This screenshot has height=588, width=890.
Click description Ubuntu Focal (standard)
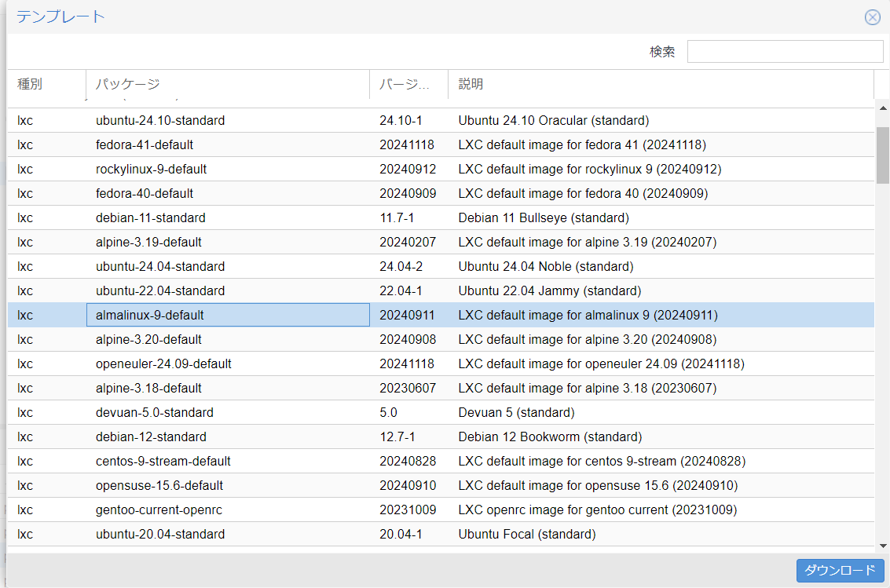(x=527, y=535)
